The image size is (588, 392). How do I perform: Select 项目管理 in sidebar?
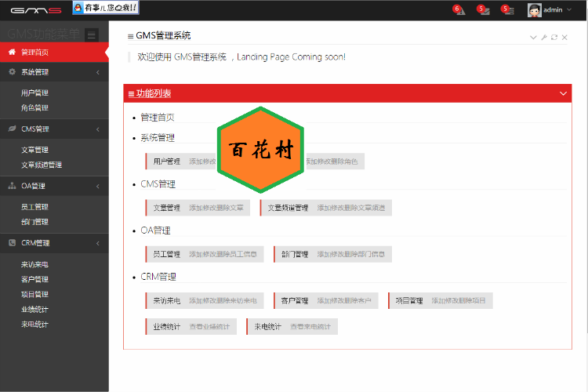coord(34,295)
